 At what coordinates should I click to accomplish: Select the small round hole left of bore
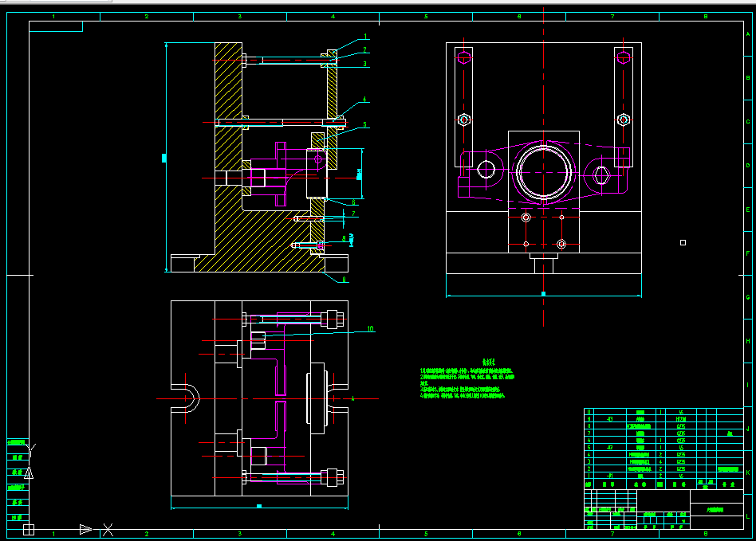(486, 169)
